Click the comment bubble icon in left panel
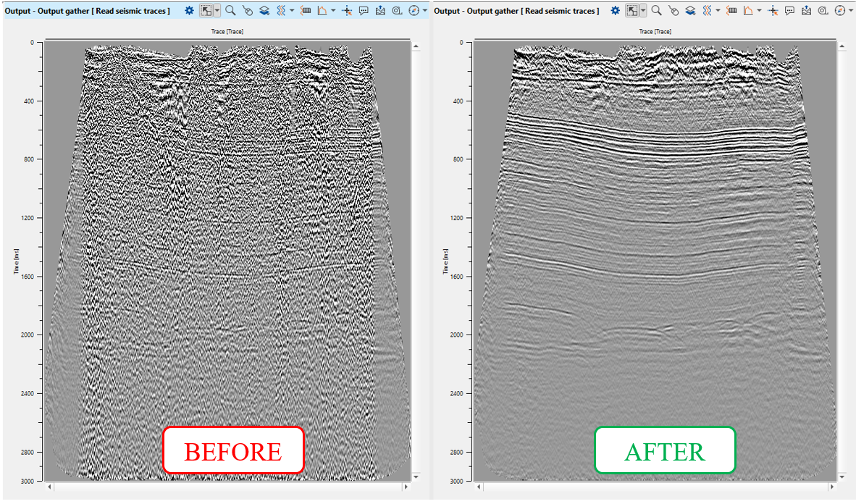This screenshot has height=504, width=856. (364, 11)
